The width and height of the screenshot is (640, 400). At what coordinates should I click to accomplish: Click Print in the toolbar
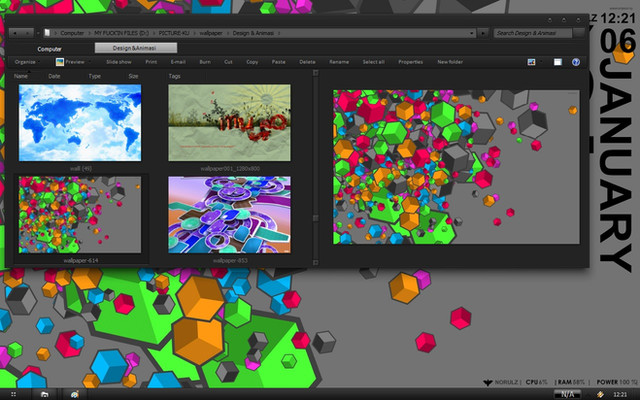(x=151, y=62)
